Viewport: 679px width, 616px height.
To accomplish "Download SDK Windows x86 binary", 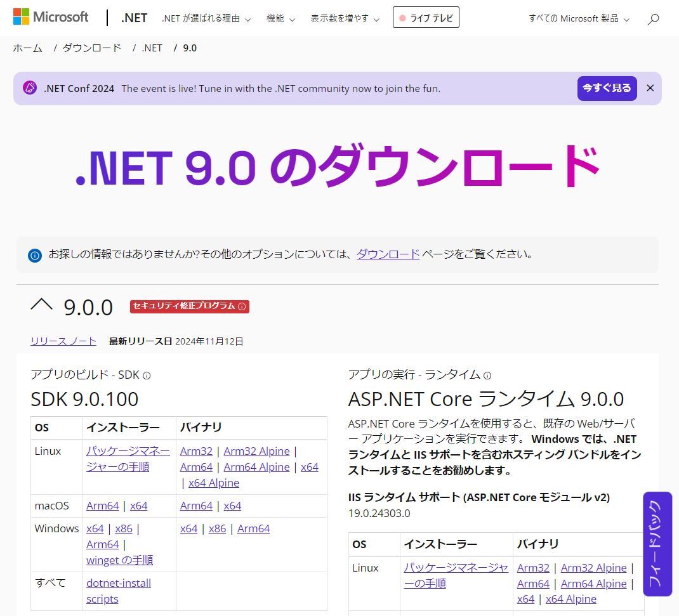I will coord(218,528).
